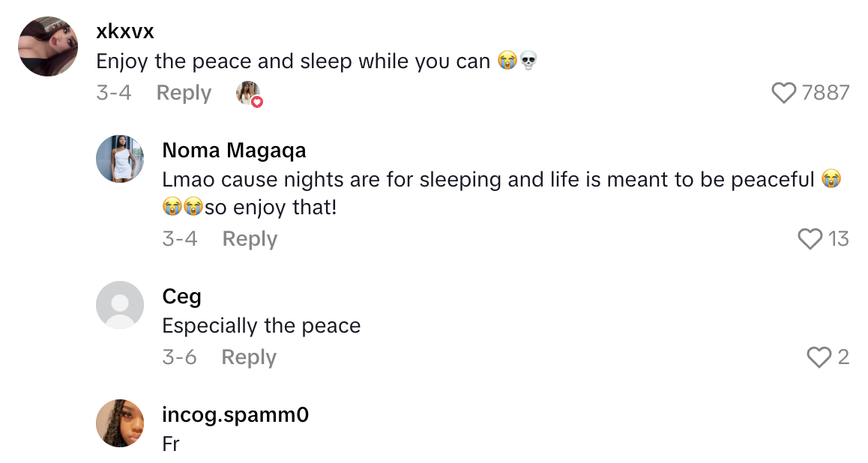The width and height of the screenshot is (868, 463).
Task: Tap the heart on Noma Magaqa's reply
Action: (x=810, y=239)
